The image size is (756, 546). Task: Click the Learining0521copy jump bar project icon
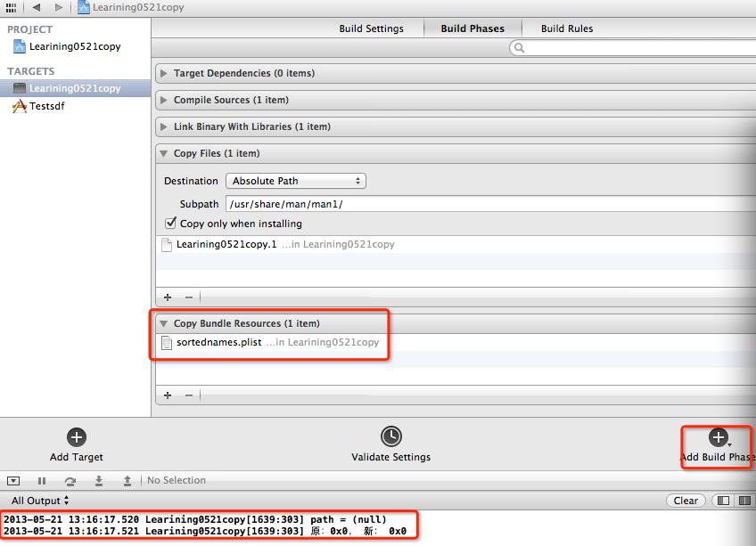pos(84,7)
